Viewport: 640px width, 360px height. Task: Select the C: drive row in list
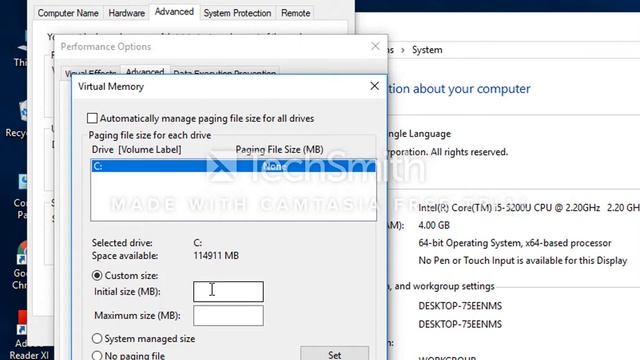click(233, 166)
